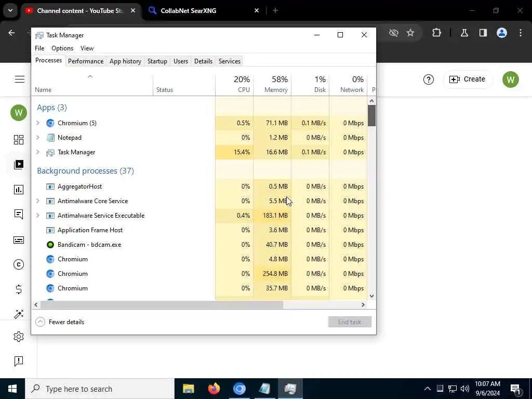Viewport: 532px width, 399px height.
Task: Collapse to Fewer details
Action: (60, 322)
